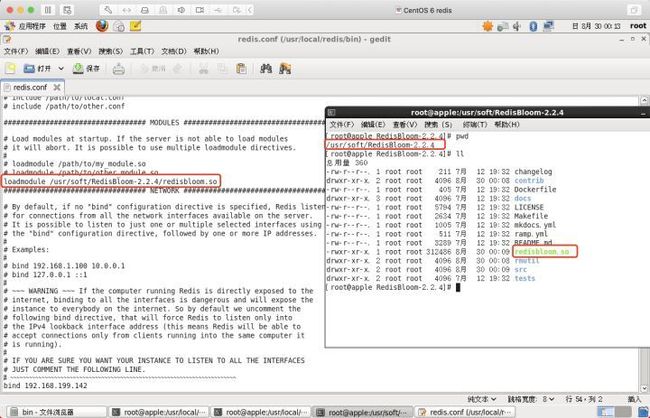650x418 pixels.
Task: Click the new document icon in gedit toolbar
Action: [10, 68]
